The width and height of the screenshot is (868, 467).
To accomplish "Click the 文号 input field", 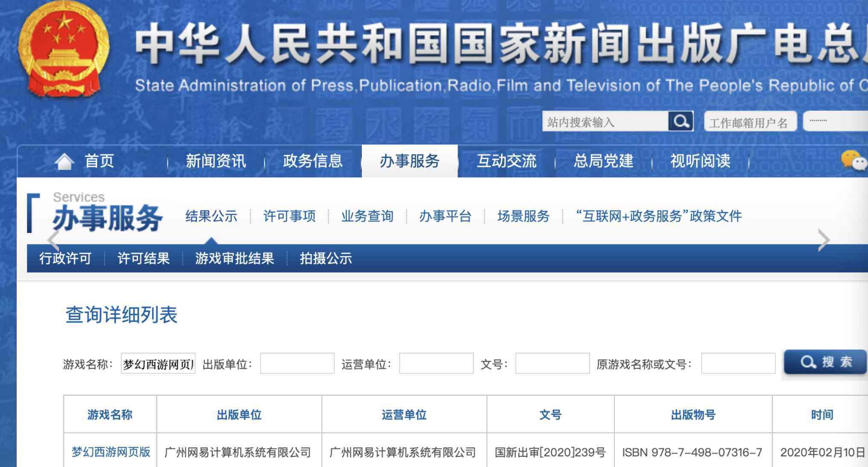I will 553,363.
